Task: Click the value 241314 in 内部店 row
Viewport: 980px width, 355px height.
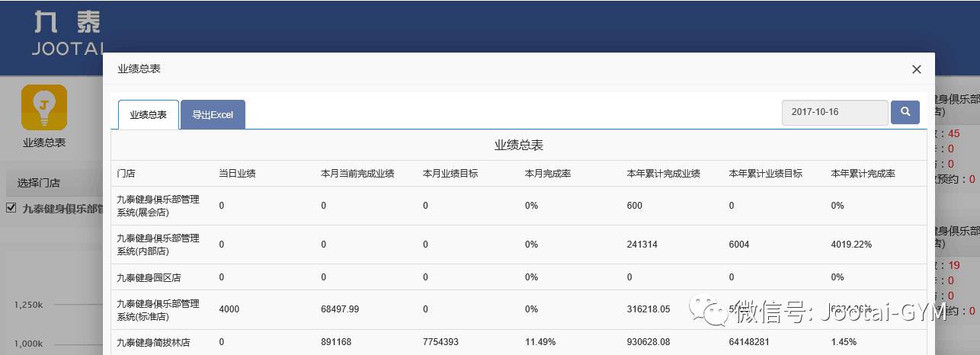Action: 642,245
